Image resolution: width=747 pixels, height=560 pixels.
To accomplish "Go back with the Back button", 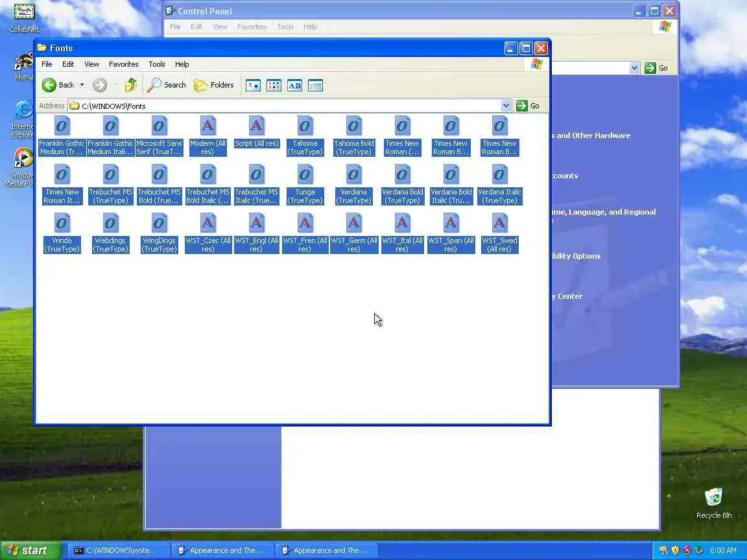I will pyautogui.click(x=58, y=86).
